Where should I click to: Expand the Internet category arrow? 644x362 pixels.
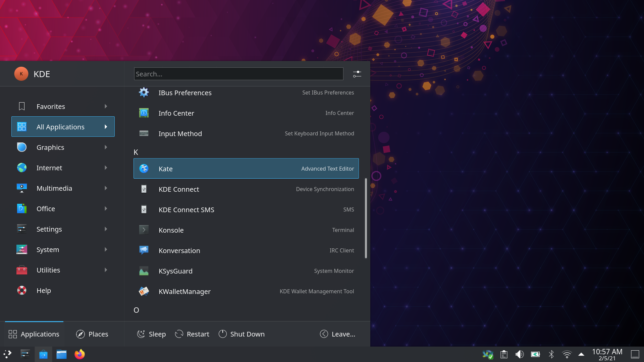pos(106,168)
